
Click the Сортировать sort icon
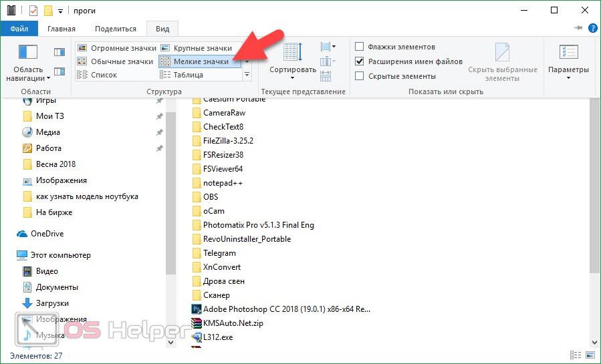tap(292, 53)
